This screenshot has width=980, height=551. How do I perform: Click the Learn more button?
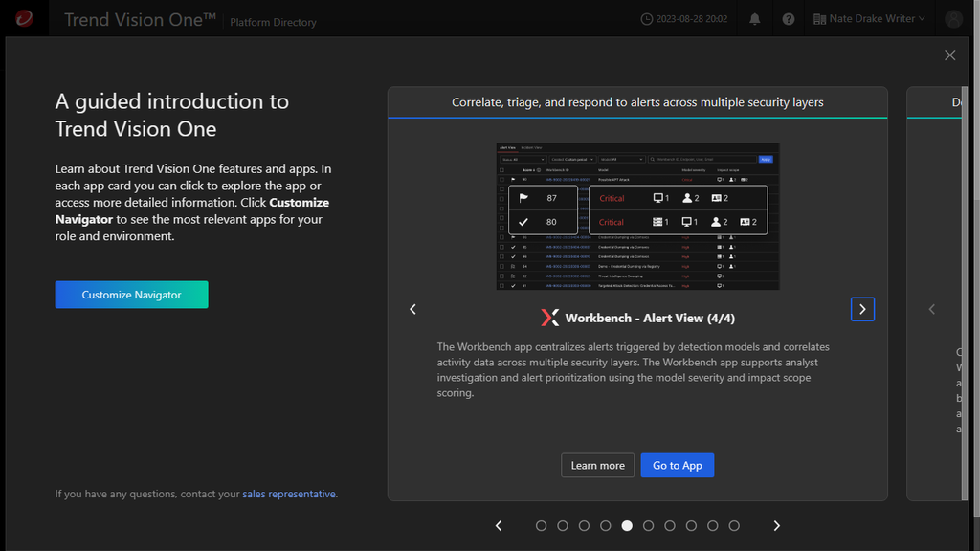click(597, 465)
